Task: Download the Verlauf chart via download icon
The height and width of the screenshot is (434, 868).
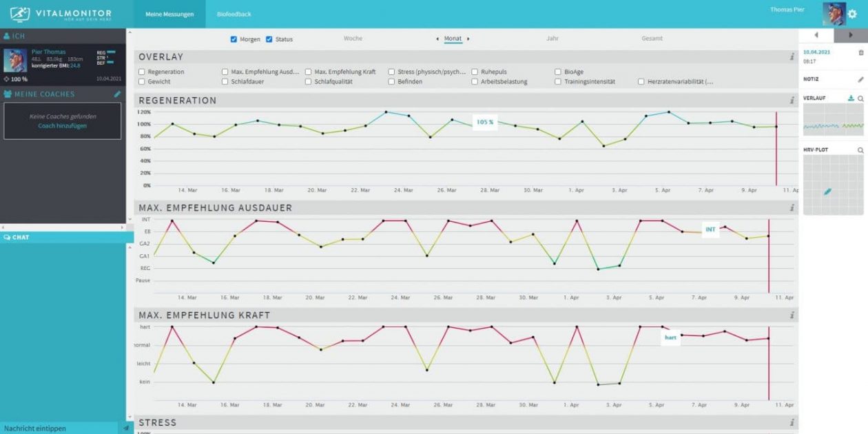Action: pos(851,98)
